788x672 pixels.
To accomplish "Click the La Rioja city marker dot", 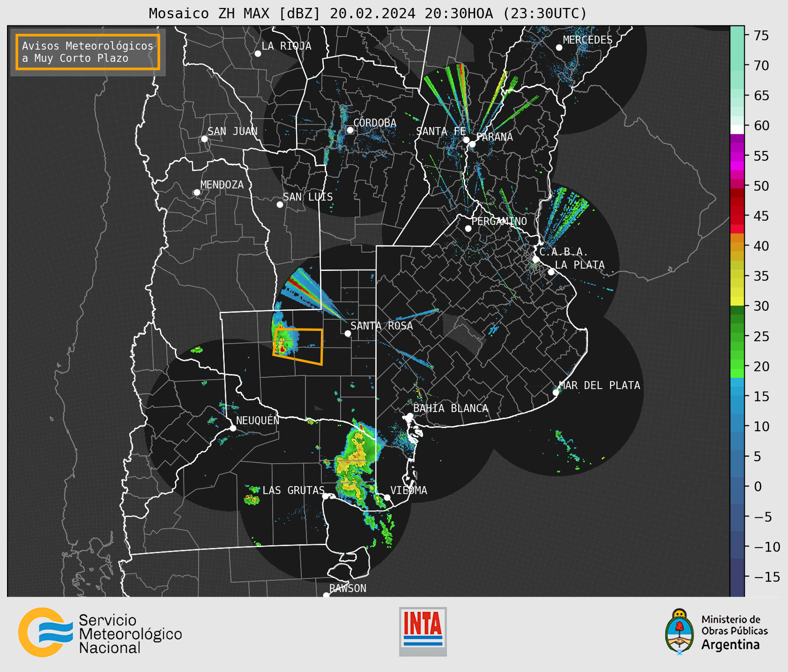I will (257, 54).
